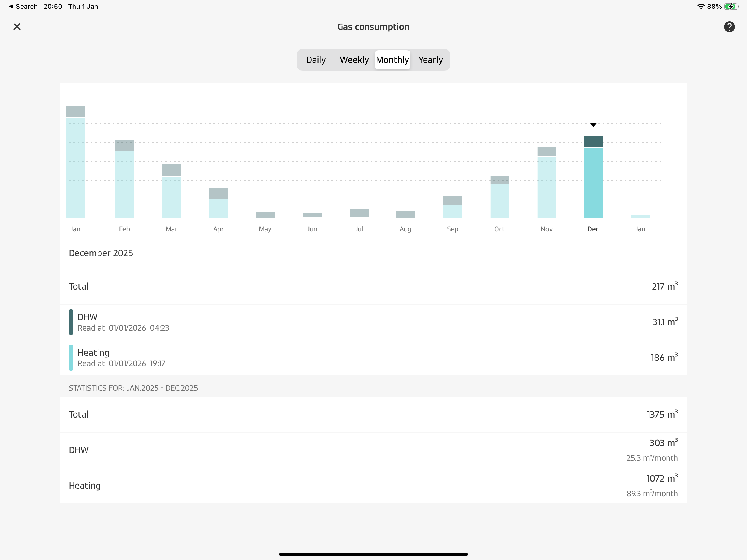Select the first January bar in chart
The image size is (747, 560).
(75, 162)
